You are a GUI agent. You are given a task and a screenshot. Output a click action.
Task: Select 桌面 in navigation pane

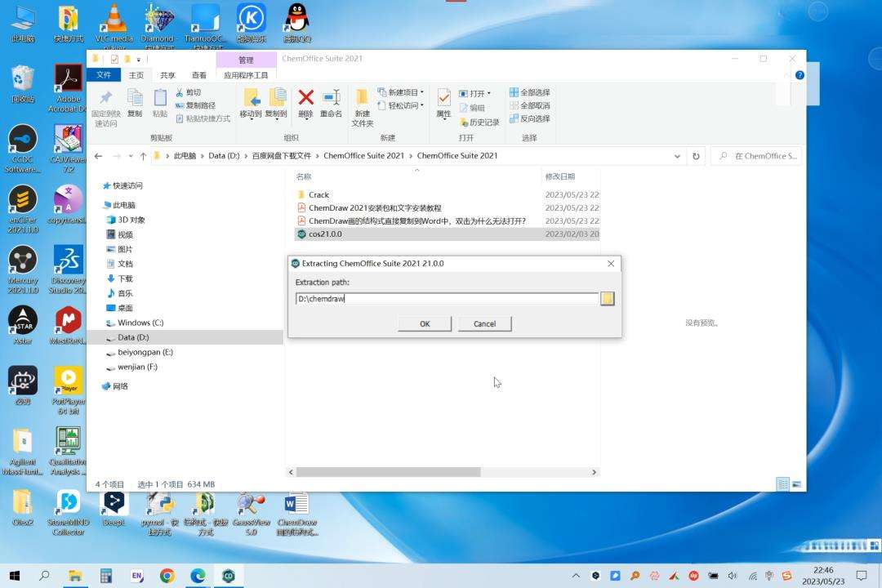120,308
